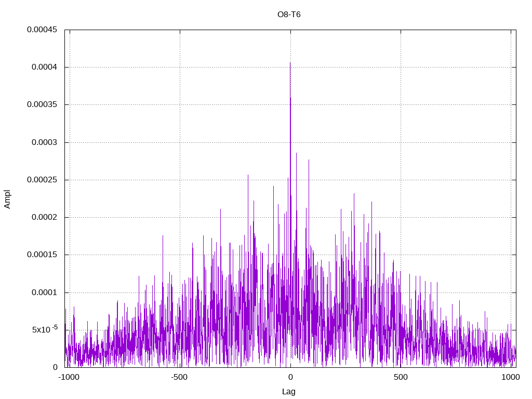Select the Lag x-axis label
The height and width of the screenshot is (399, 532).
(x=289, y=392)
